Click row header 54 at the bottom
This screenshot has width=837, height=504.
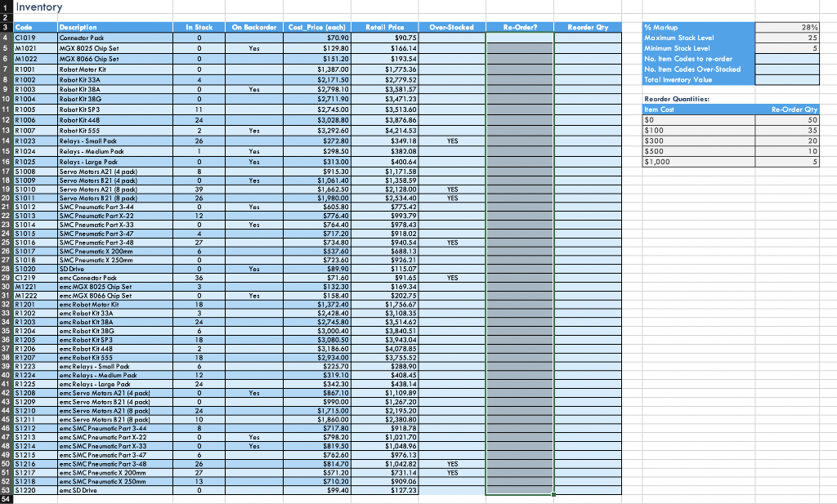(x=7, y=499)
